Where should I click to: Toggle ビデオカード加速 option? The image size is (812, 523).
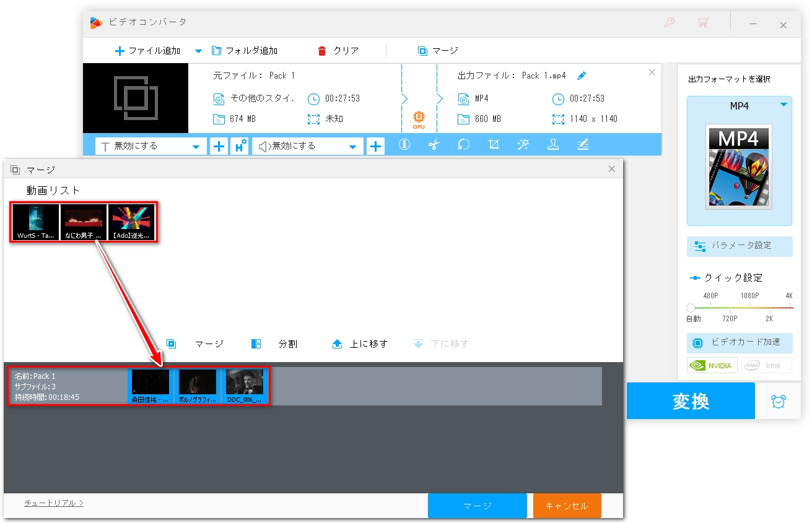[x=740, y=342]
